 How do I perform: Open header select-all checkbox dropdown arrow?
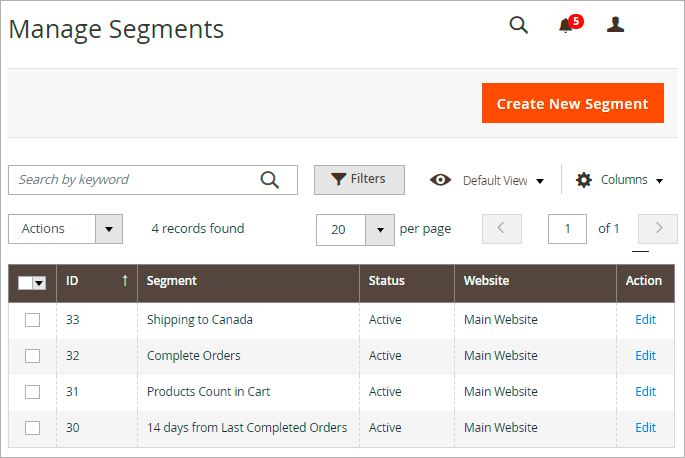coord(40,283)
